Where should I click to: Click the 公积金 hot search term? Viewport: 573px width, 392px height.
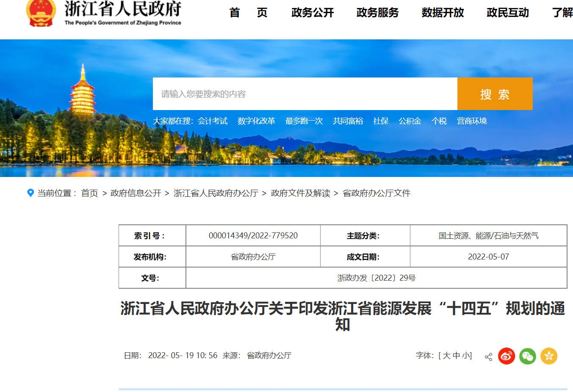[409, 121]
